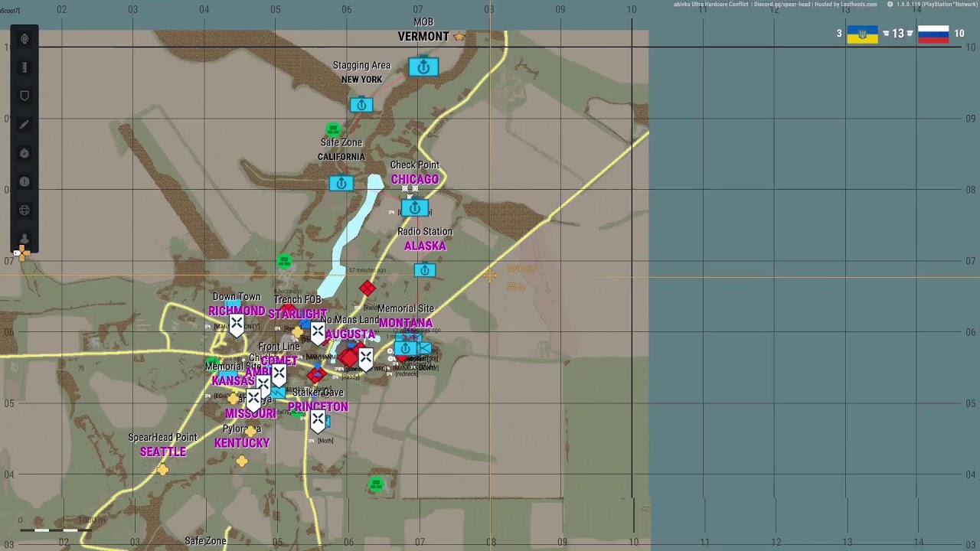Select blue base marker below NEW YORK label

(x=361, y=105)
